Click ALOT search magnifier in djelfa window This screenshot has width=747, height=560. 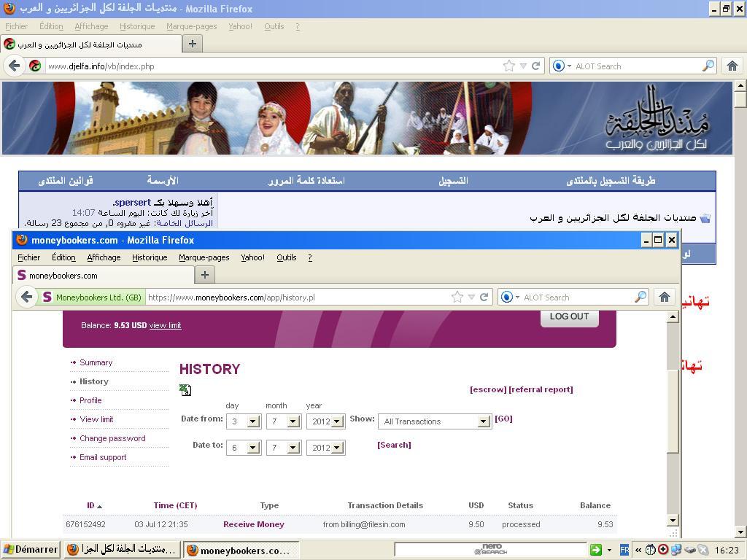pyautogui.click(x=708, y=66)
